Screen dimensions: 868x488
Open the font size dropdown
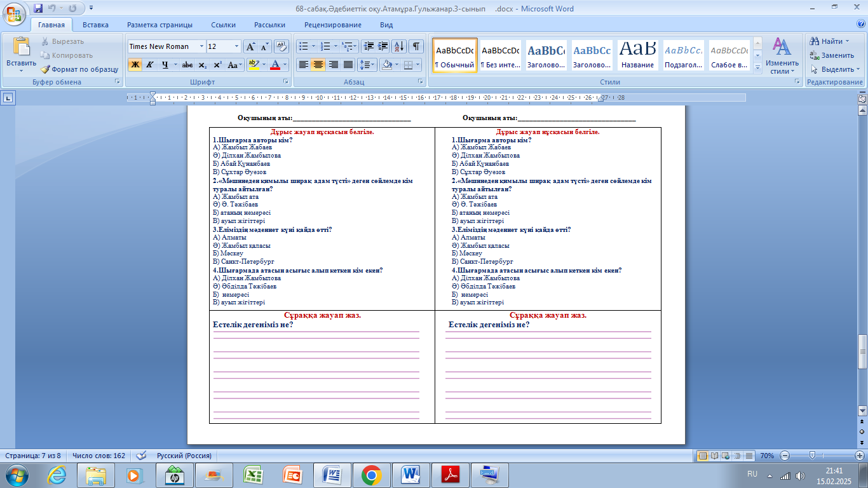click(237, 46)
